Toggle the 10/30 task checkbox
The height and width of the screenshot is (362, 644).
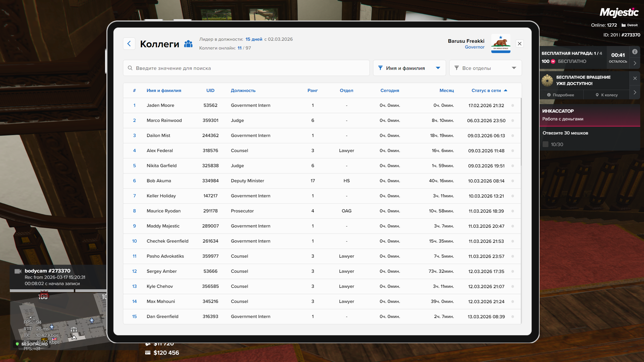click(545, 144)
